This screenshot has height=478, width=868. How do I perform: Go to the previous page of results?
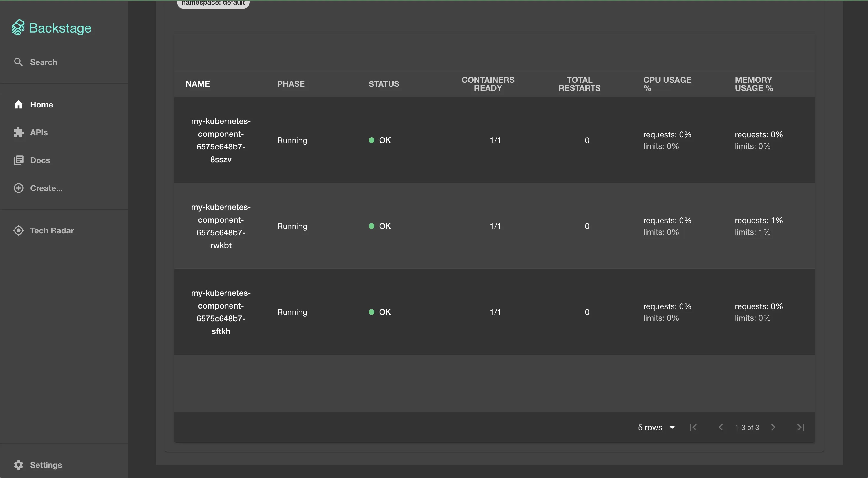coord(721,427)
